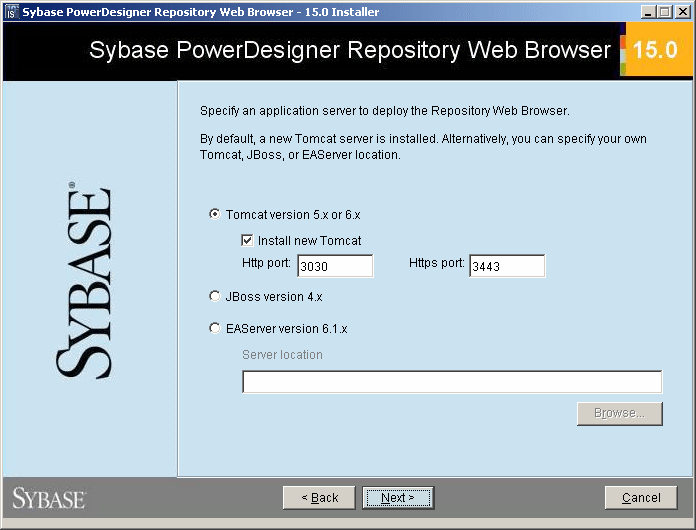Select Tomcat version 5.x or 6.x radio button
696x530 pixels.
[x=215, y=214]
